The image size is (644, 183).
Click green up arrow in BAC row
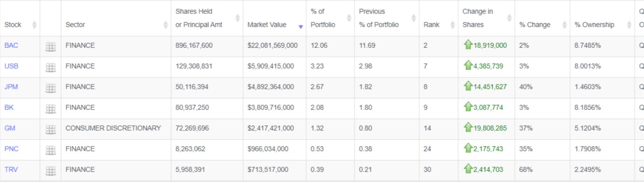[x=468, y=45]
